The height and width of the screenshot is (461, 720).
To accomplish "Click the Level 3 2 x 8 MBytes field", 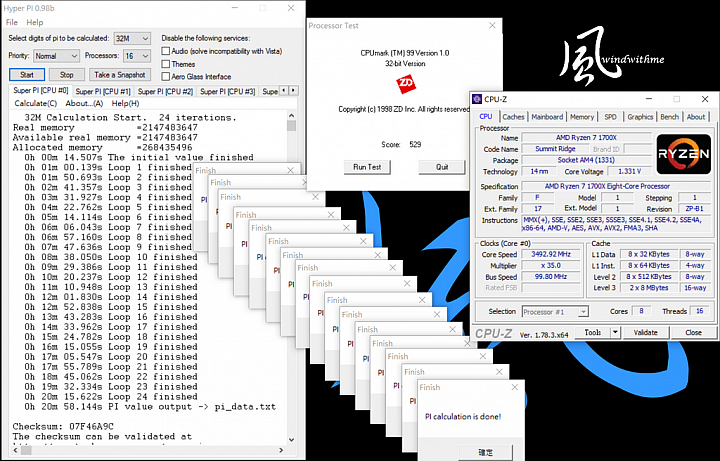I will (x=647, y=288).
